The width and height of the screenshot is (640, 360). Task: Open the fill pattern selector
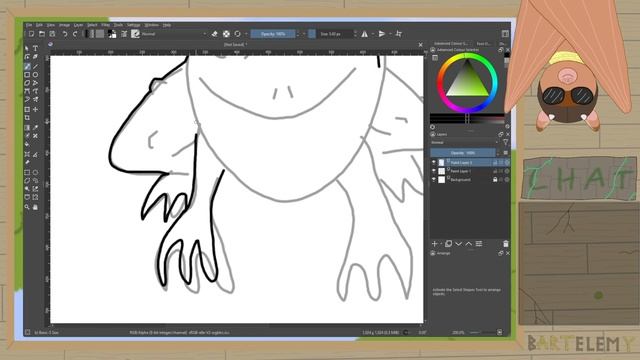[100, 34]
